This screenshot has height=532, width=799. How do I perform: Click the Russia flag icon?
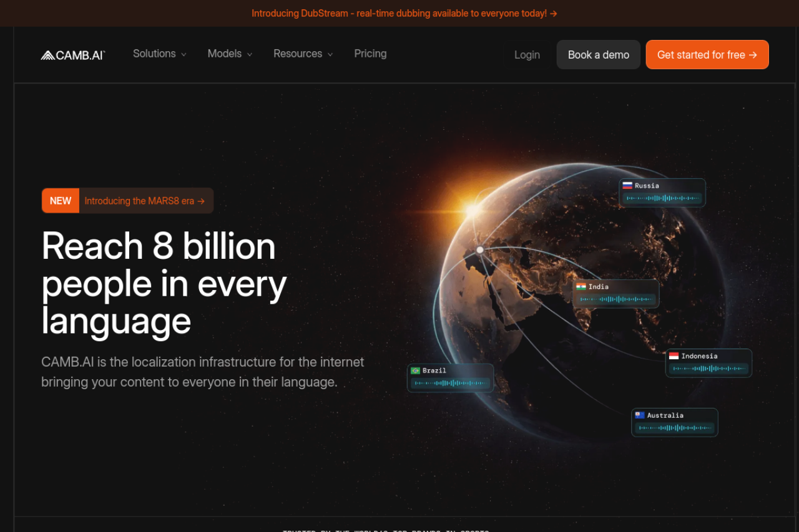tap(627, 185)
